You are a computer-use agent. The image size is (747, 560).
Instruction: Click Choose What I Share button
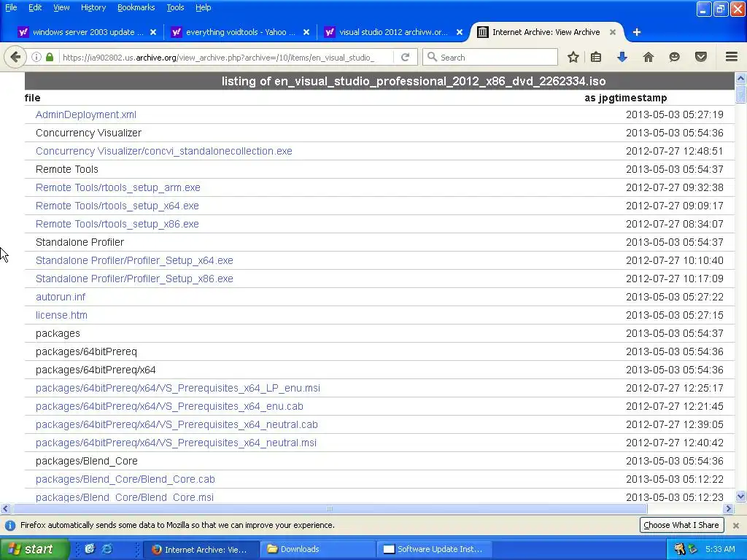pyautogui.click(x=681, y=525)
